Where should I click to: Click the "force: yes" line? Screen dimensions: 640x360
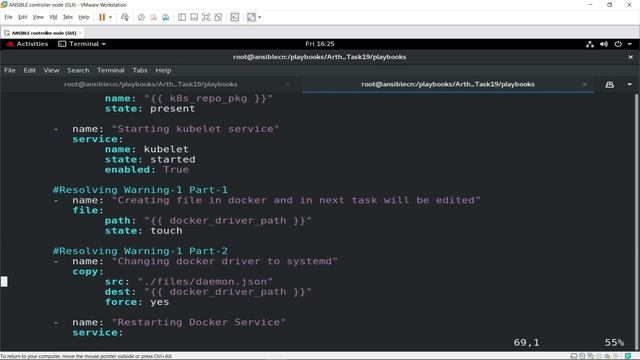pos(137,302)
